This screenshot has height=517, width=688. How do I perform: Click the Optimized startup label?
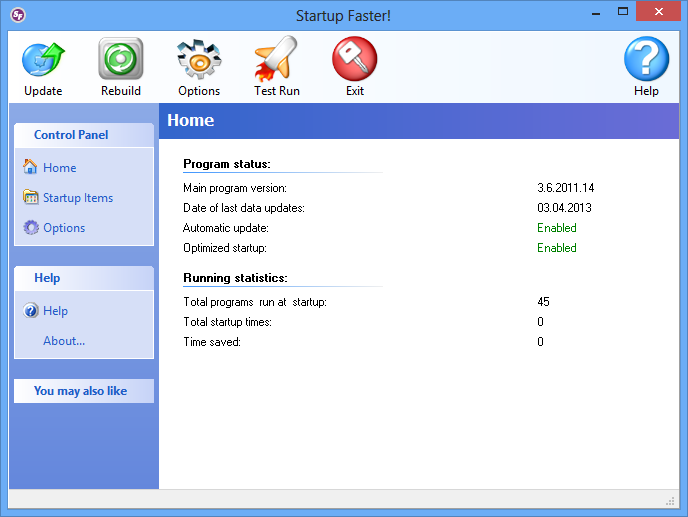click(225, 248)
